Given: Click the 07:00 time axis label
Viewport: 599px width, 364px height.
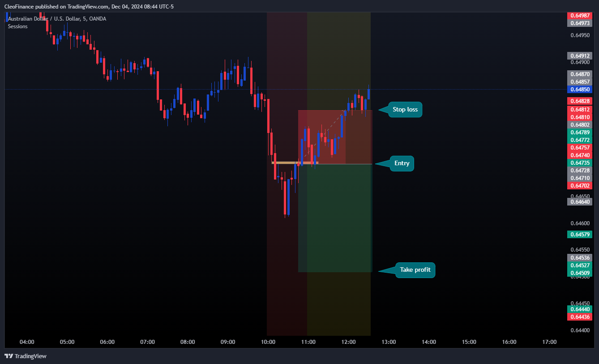Looking at the screenshot, I should [147, 342].
